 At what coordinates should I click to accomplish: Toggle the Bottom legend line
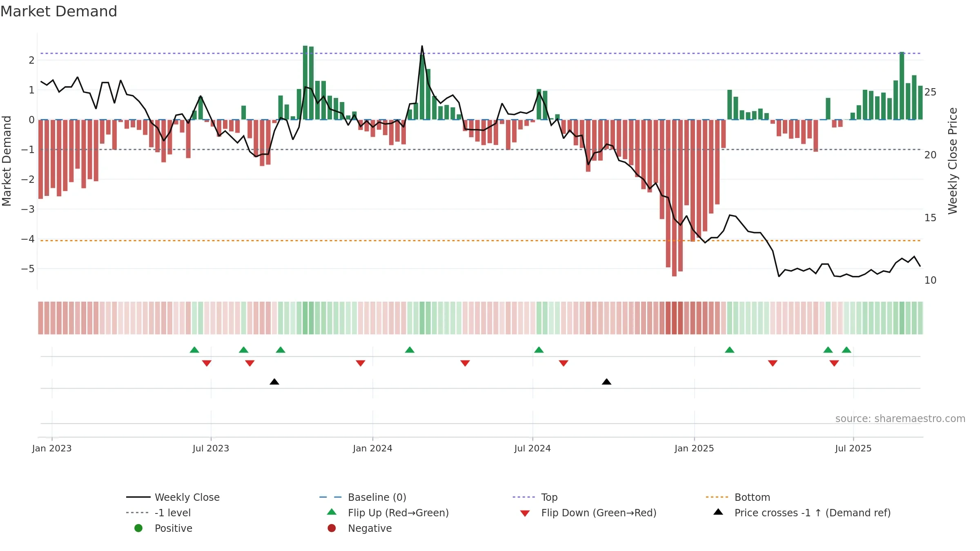[737, 497]
